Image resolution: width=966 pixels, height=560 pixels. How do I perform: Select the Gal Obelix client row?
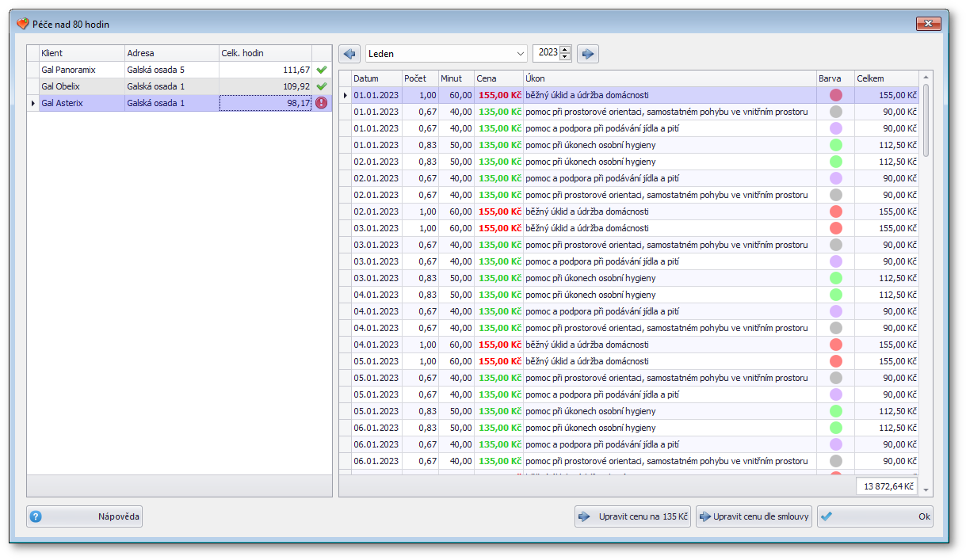point(79,86)
